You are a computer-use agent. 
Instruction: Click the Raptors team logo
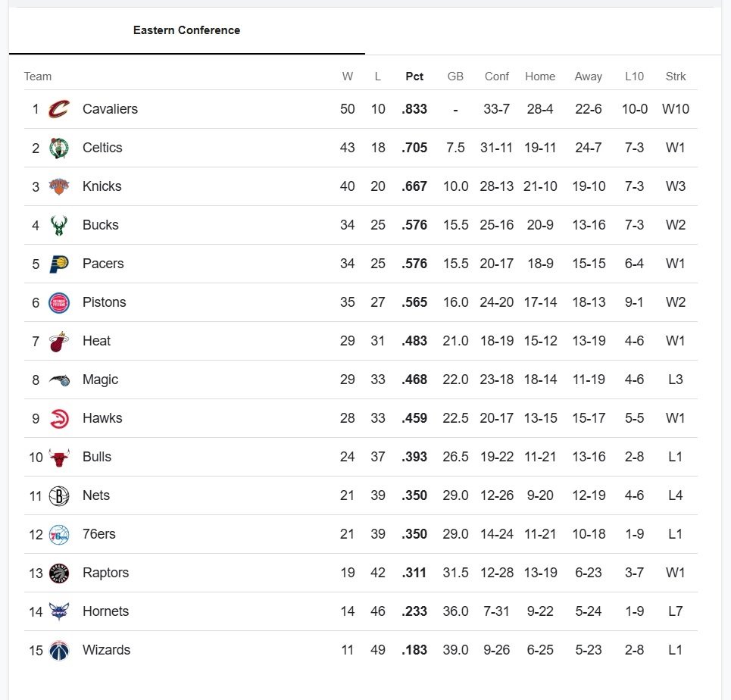pos(58,573)
